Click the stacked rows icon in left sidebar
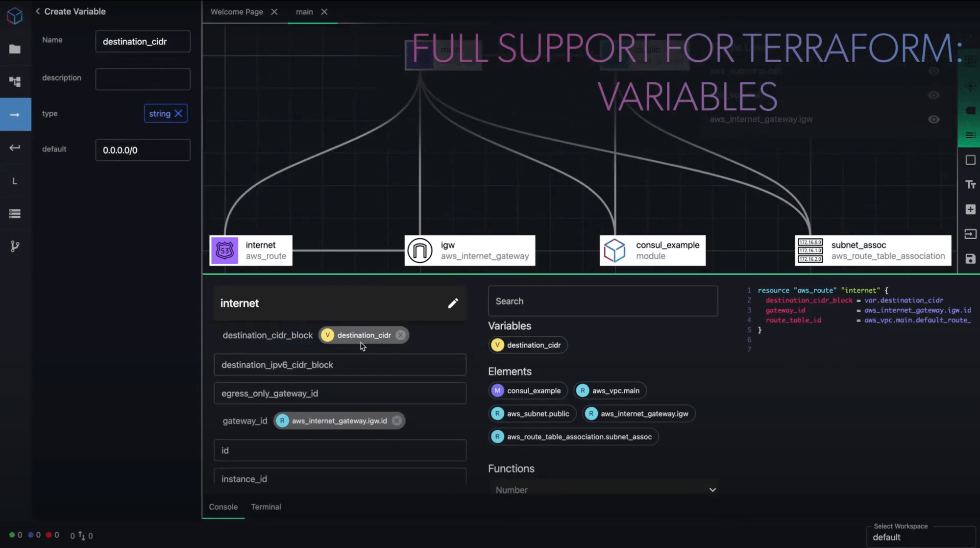 [15, 214]
